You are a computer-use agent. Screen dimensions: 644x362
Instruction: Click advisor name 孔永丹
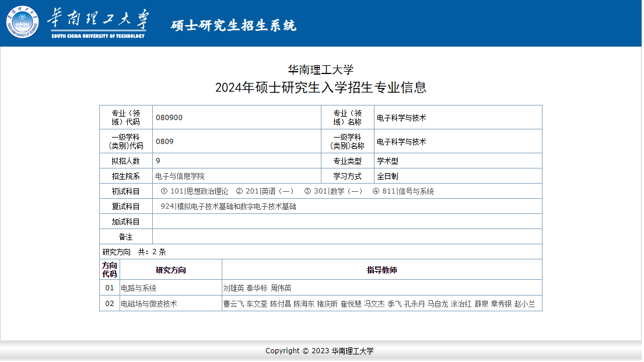click(414, 304)
